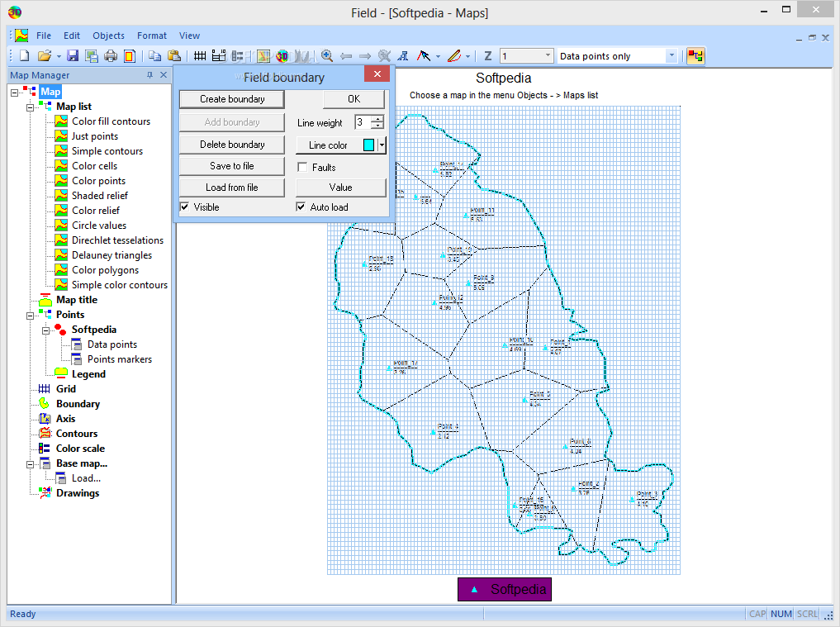Uncheck the Auto load checkbox
The width and height of the screenshot is (840, 627).
click(301, 207)
